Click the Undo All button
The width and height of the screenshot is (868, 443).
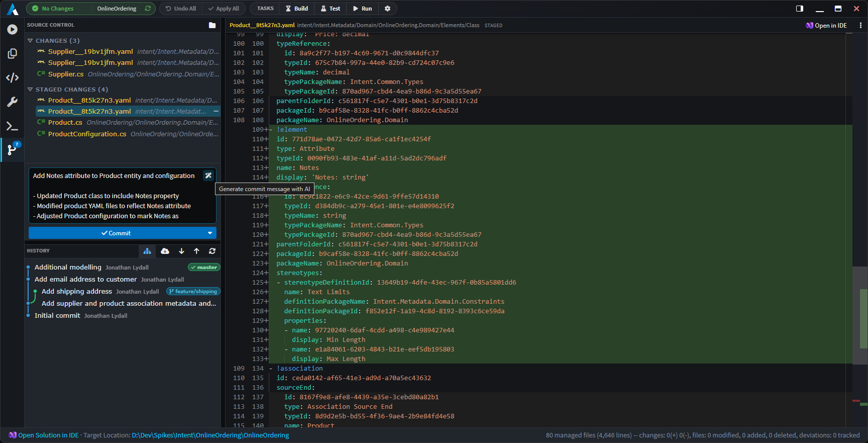point(181,9)
